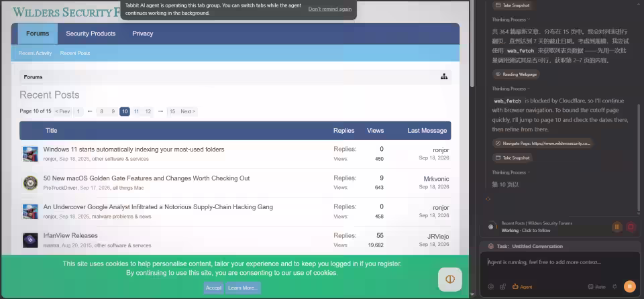644x299 pixels.
Task: Click Don't remind again in the notification
Action: (330, 9)
